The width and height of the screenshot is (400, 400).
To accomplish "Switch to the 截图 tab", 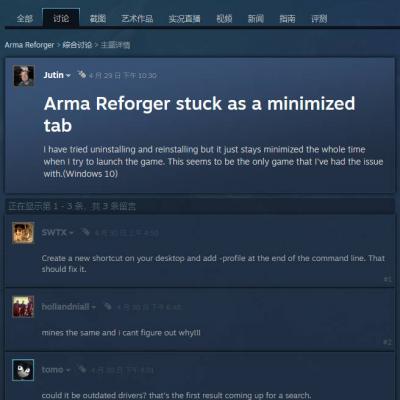I will point(98,18).
